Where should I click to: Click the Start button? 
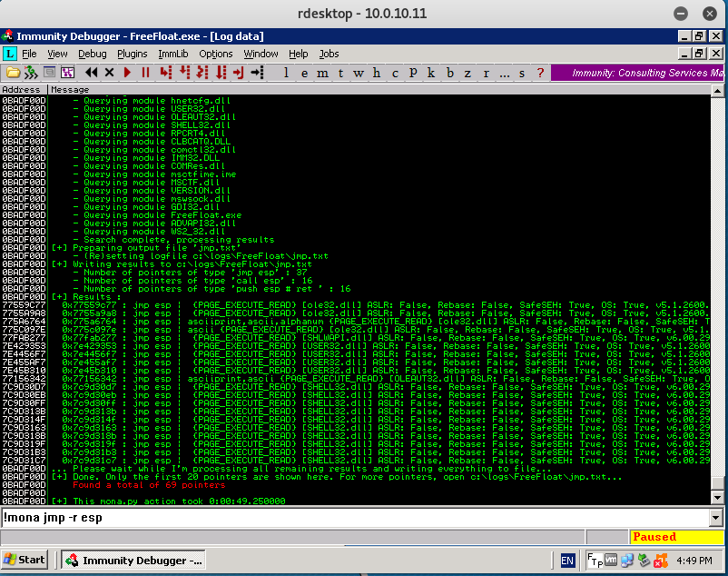tap(23, 560)
